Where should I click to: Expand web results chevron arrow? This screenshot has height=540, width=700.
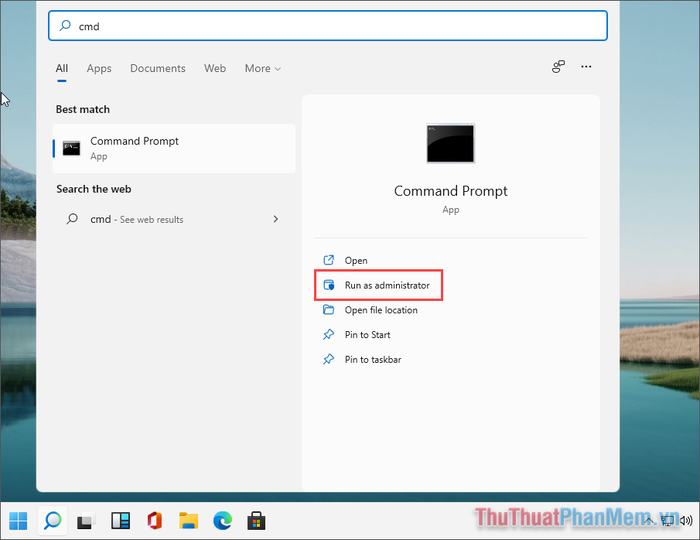pyautogui.click(x=275, y=219)
